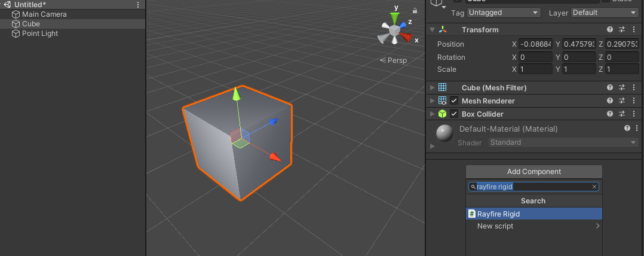Viewport: 644px width, 256px height.
Task: Select Rayfire Rigid from search results
Action: 534,214
